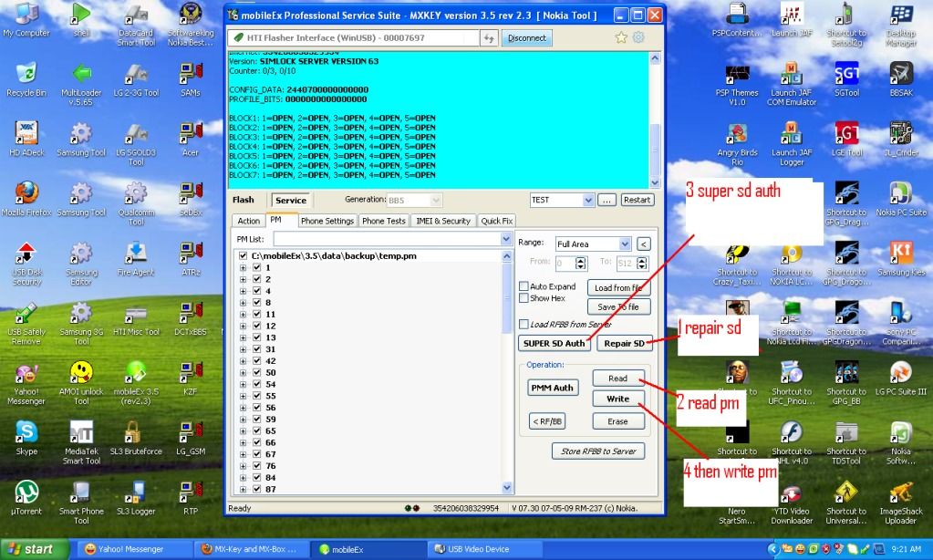Uncheck PM field 42 checkbox

[256, 360]
